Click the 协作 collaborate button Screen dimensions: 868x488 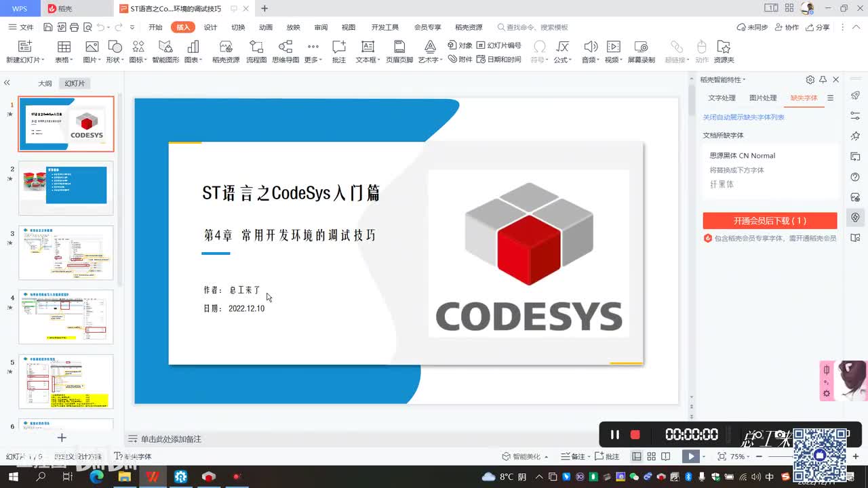tap(787, 27)
